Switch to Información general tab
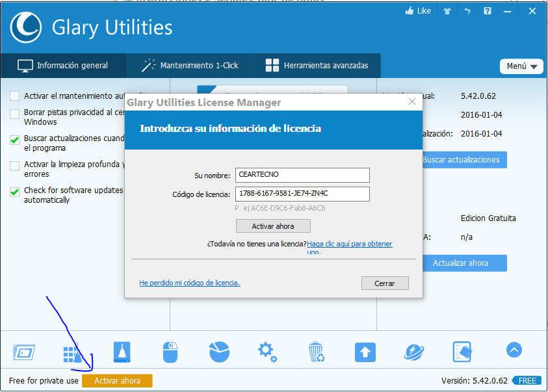Image resolution: width=548 pixels, height=392 pixels. pos(63,65)
